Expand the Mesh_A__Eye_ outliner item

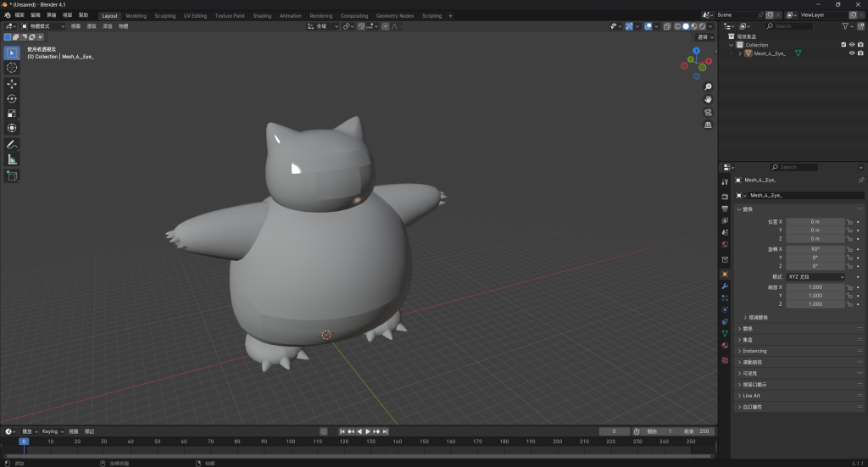[x=739, y=53]
